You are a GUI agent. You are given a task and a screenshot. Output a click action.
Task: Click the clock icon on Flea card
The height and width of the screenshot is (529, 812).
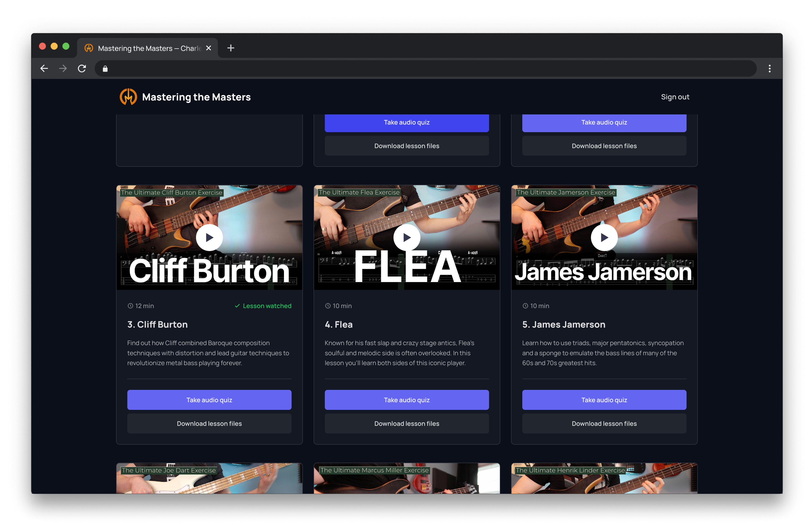[x=328, y=306]
